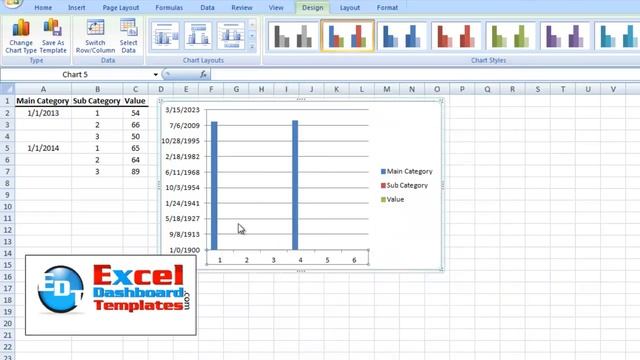
Task: Select column C header
Action: point(135,89)
